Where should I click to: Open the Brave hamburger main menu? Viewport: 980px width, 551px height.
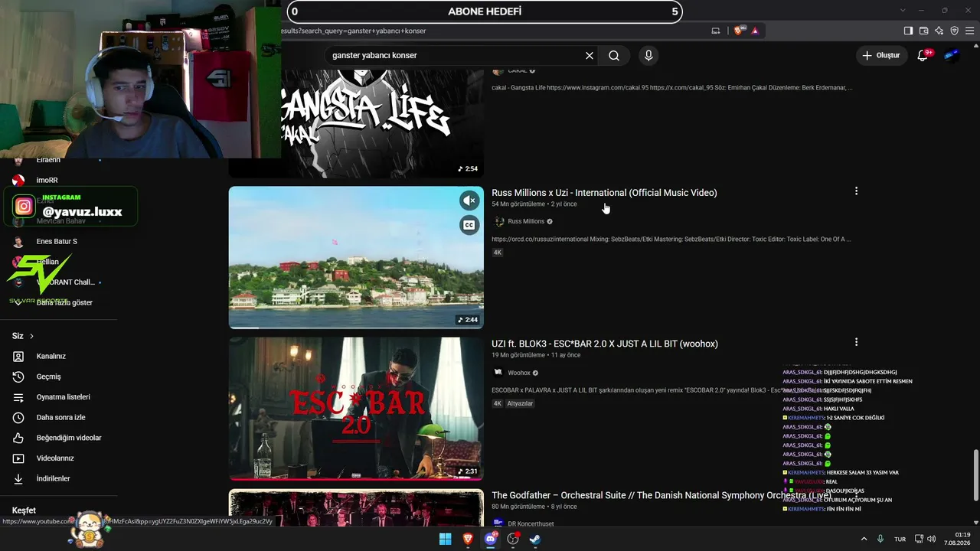(969, 31)
